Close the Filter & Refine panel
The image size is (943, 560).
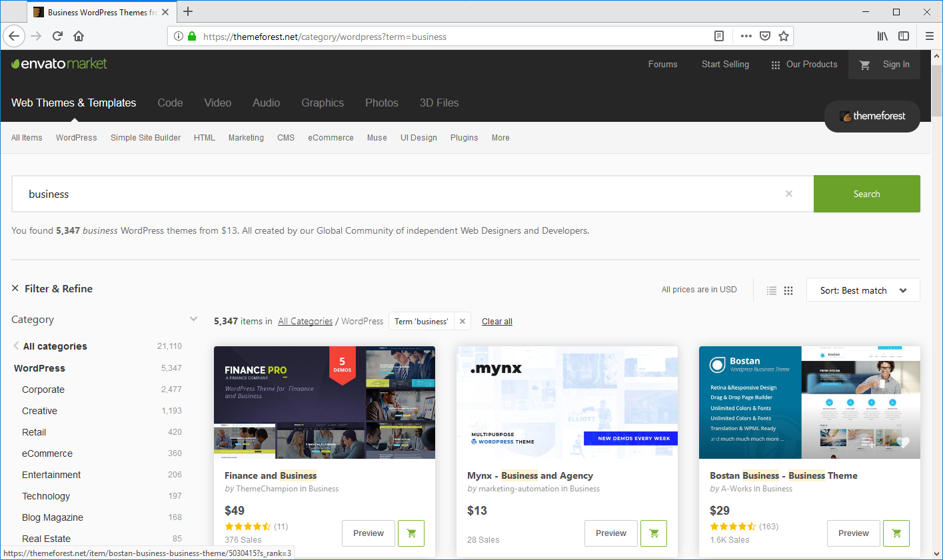pyautogui.click(x=15, y=288)
